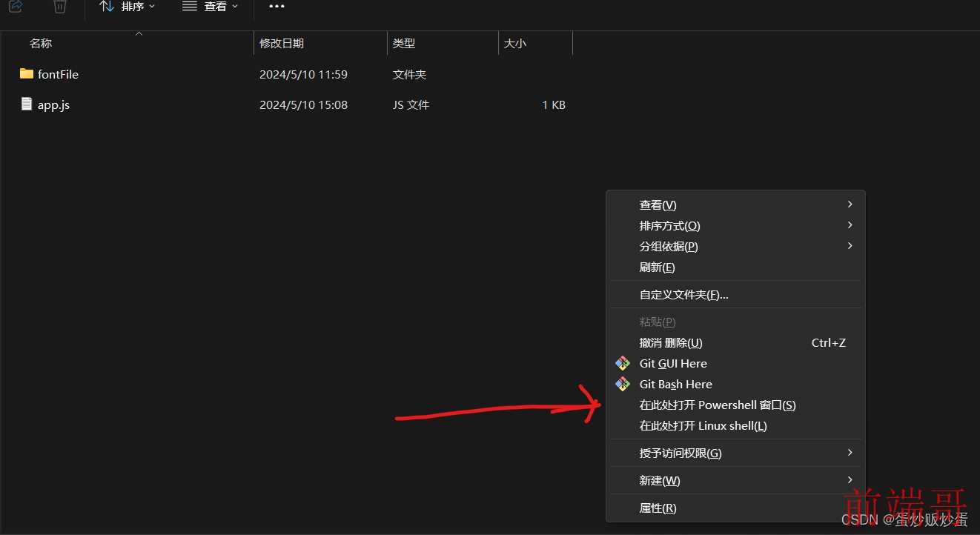This screenshot has width=980, height=535.
Task: Click the app.js file name
Action: 53,105
